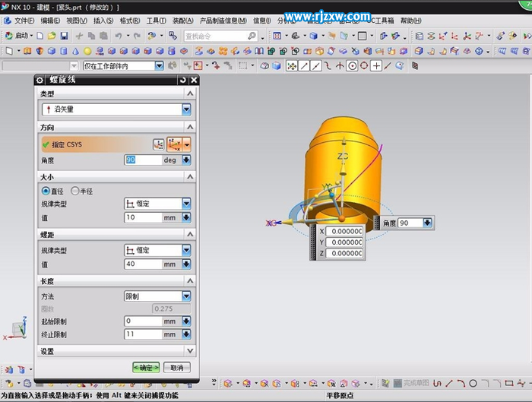Screen dimensions: 532x402
Task: Open the 插入(S) menu
Action: point(103,21)
